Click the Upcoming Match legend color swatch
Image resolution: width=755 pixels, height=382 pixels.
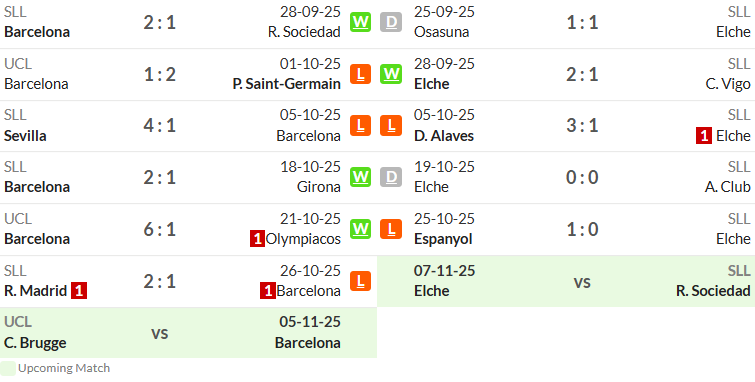[8, 369]
